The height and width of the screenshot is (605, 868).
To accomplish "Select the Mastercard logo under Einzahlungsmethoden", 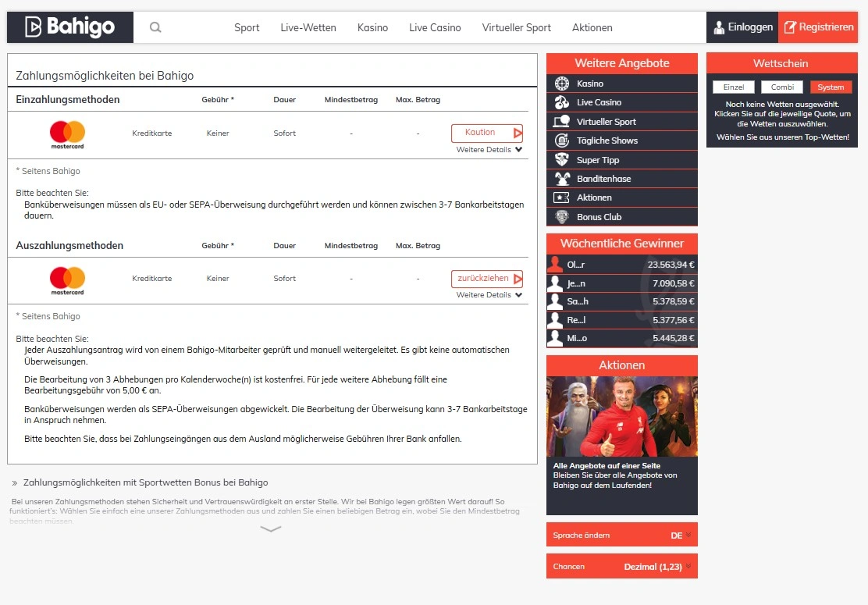I will tap(68, 134).
